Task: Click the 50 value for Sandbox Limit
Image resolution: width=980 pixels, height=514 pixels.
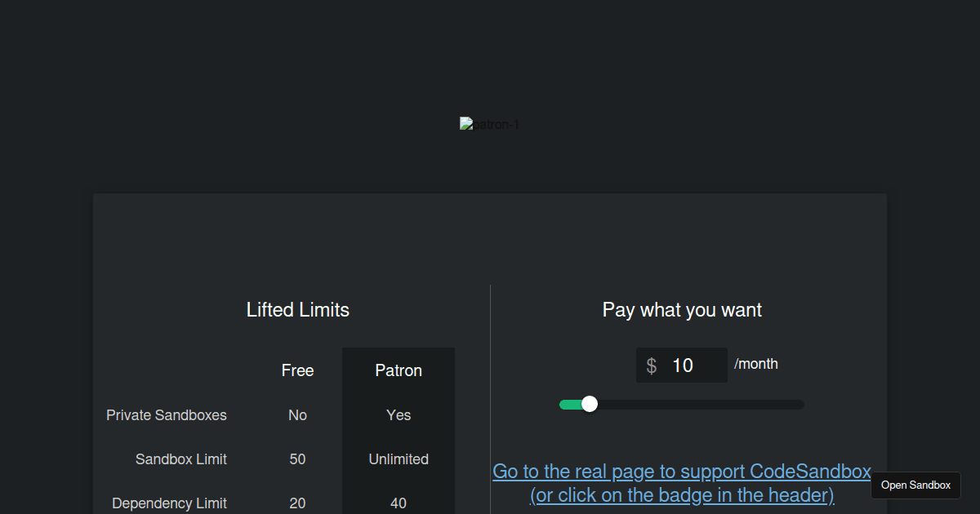Action: pos(297,459)
